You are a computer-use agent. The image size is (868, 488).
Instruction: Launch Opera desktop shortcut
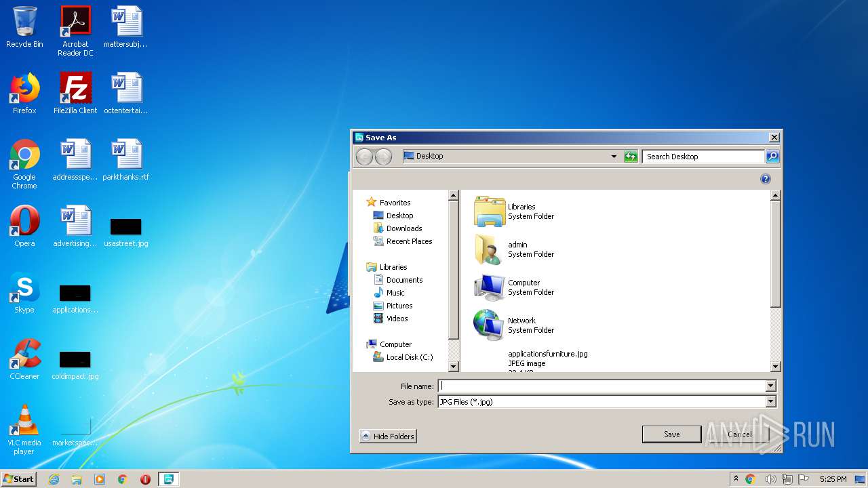(24, 226)
